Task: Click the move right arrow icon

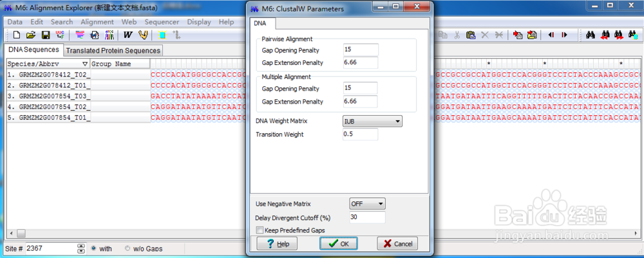Action: click(564, 35)
